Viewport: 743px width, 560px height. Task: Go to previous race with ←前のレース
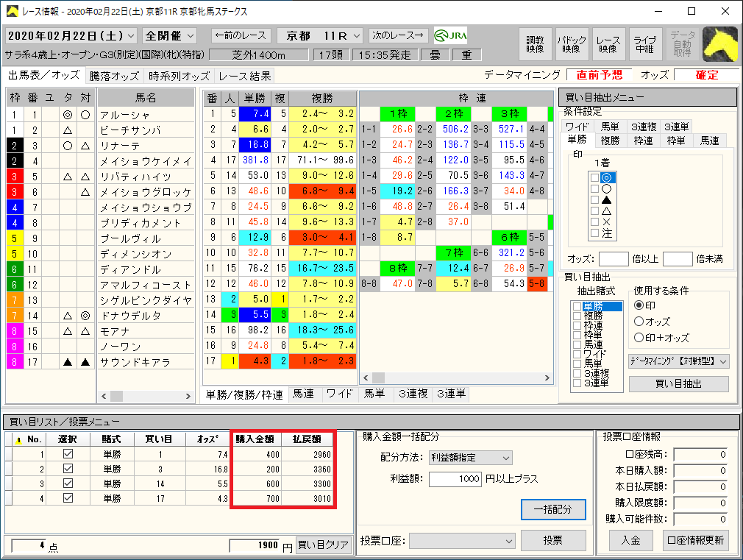tap(241, 35)
